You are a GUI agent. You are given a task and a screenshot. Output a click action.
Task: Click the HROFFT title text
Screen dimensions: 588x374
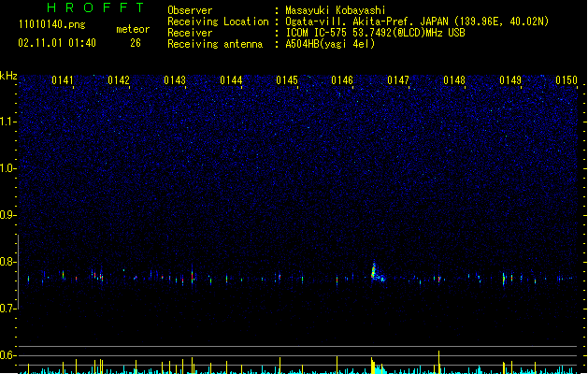(95, 7)
